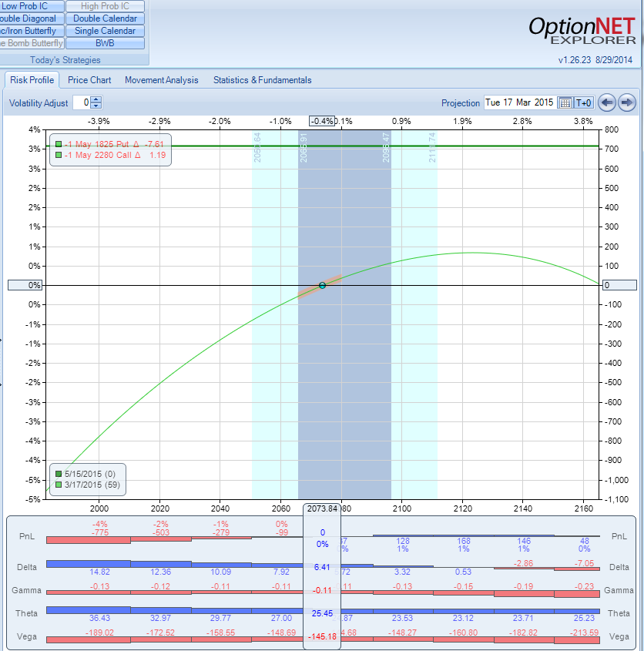Select the BWB strategy
The width and height of the screenshot is (644, 651).
click(105, 43)
